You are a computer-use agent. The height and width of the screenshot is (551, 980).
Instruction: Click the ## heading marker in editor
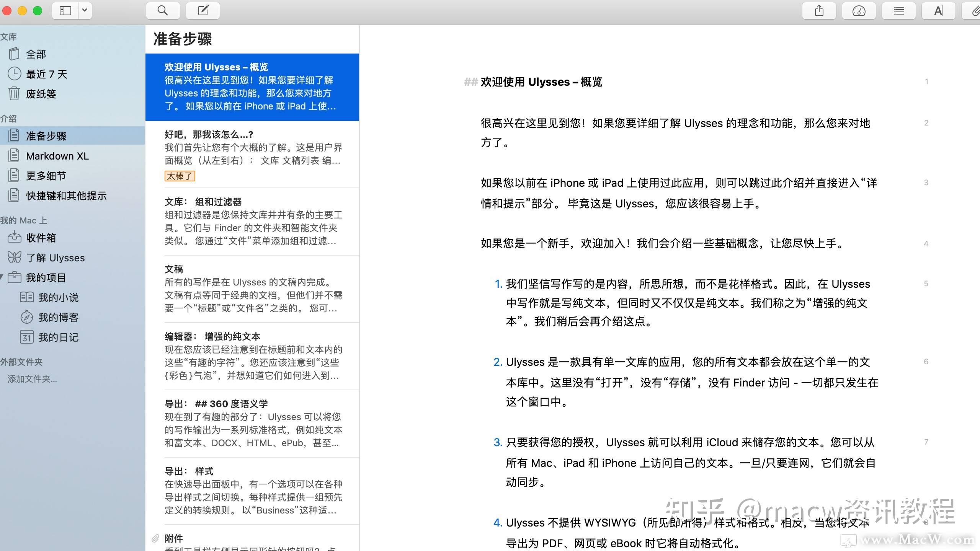tap(471, 82)
